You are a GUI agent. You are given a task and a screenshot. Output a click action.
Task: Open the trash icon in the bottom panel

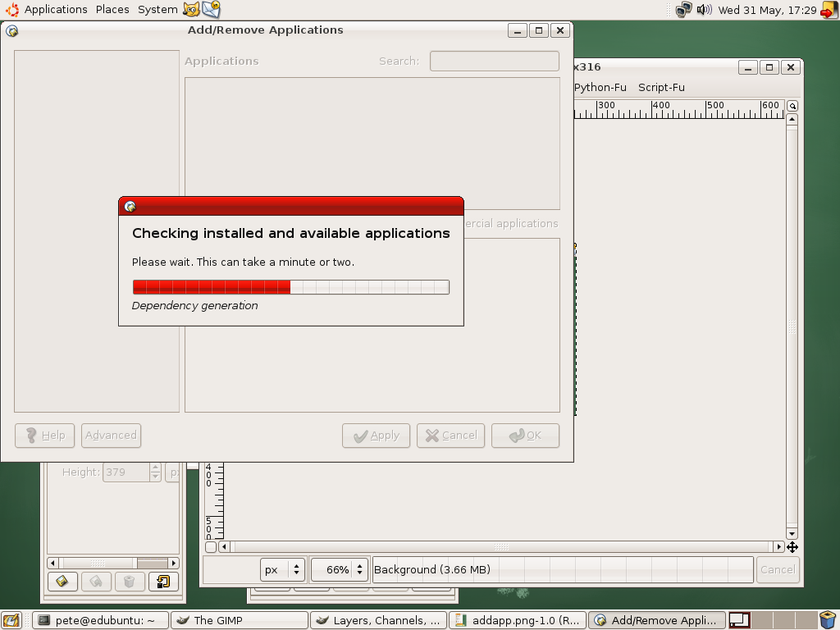[829, 620]
